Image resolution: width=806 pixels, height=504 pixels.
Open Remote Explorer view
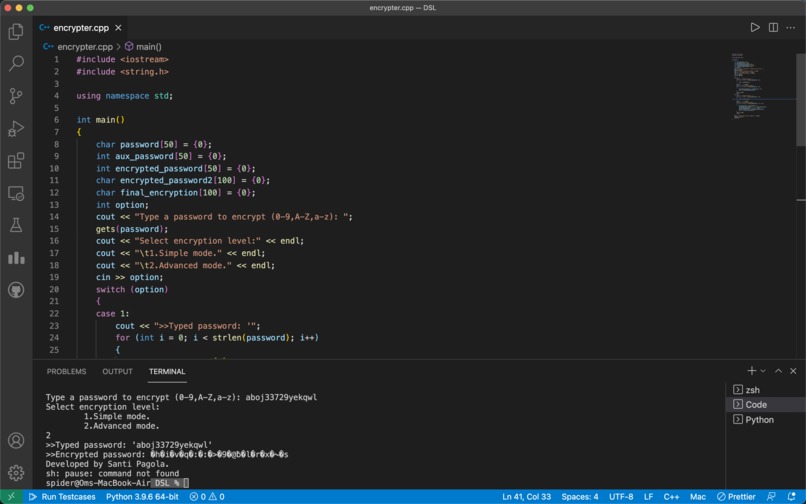point(16,193)
